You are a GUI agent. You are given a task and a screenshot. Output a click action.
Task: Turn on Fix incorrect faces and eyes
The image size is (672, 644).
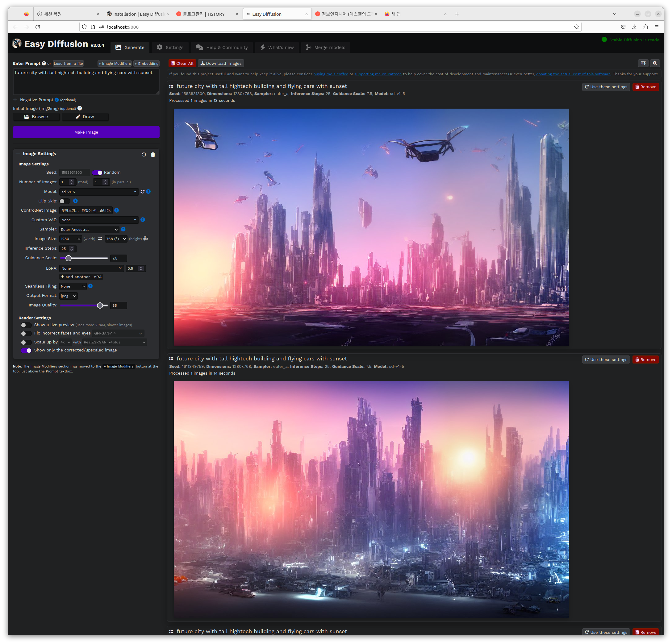click(26, 334)
